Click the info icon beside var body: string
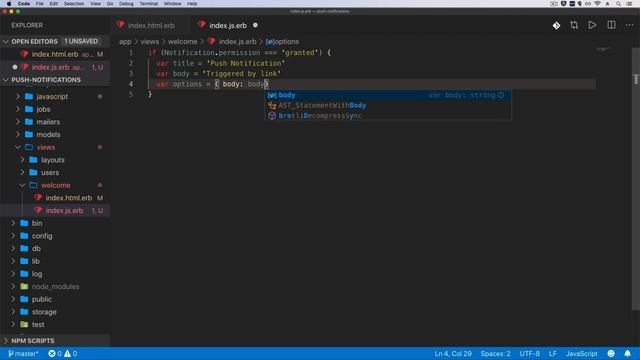 501,95
